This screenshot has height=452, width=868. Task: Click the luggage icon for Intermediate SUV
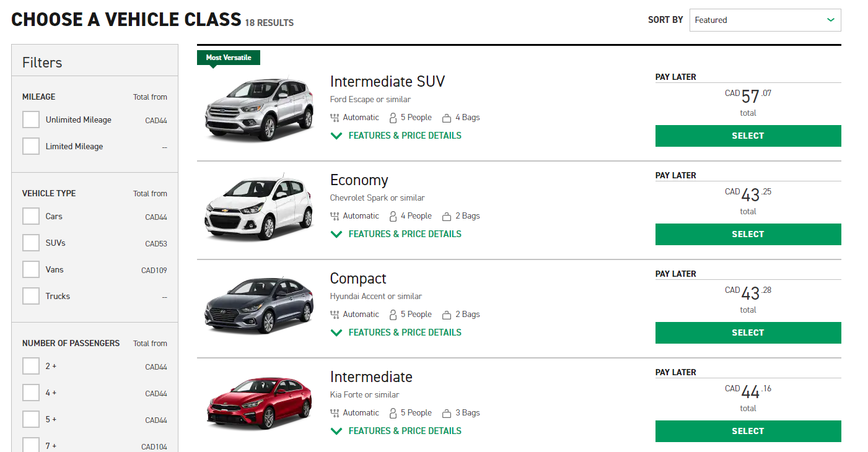click(x=446, y=118)
